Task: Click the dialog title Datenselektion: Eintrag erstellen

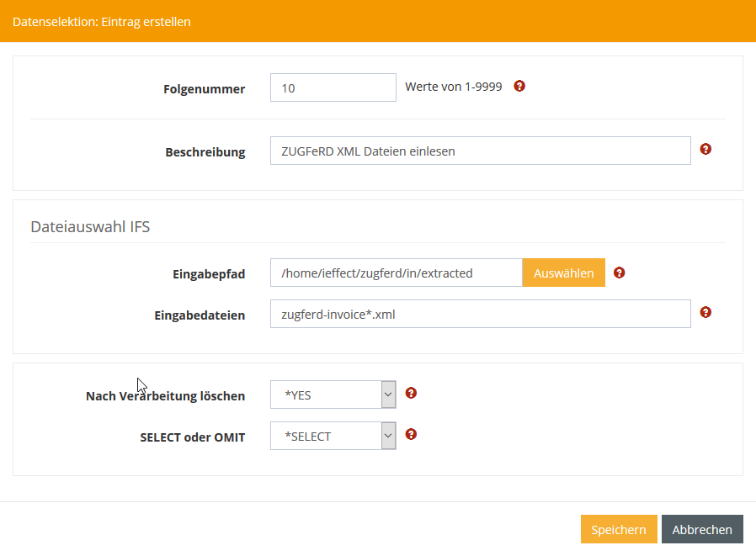Action: 101,21
